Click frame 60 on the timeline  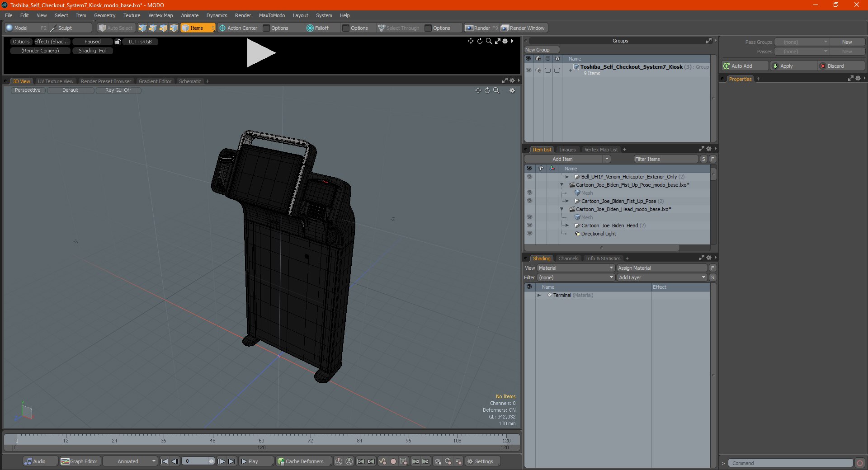tap(261, 440)
